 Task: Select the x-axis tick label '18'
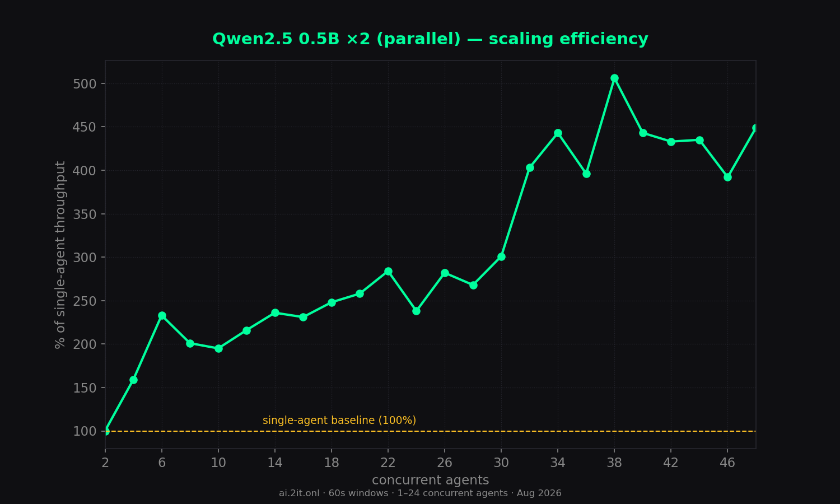(x=332, y=463)
